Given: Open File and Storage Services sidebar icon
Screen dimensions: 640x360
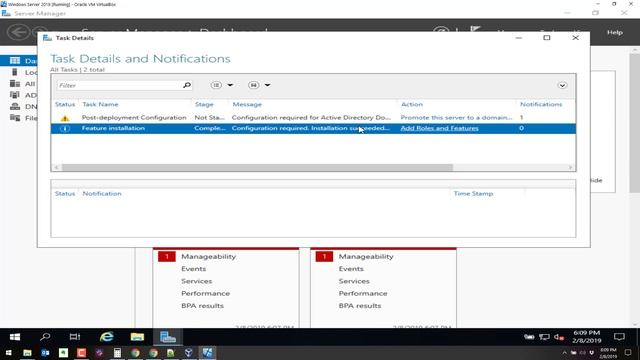Looking at the screenshot, I should click(x=15, y=118).
